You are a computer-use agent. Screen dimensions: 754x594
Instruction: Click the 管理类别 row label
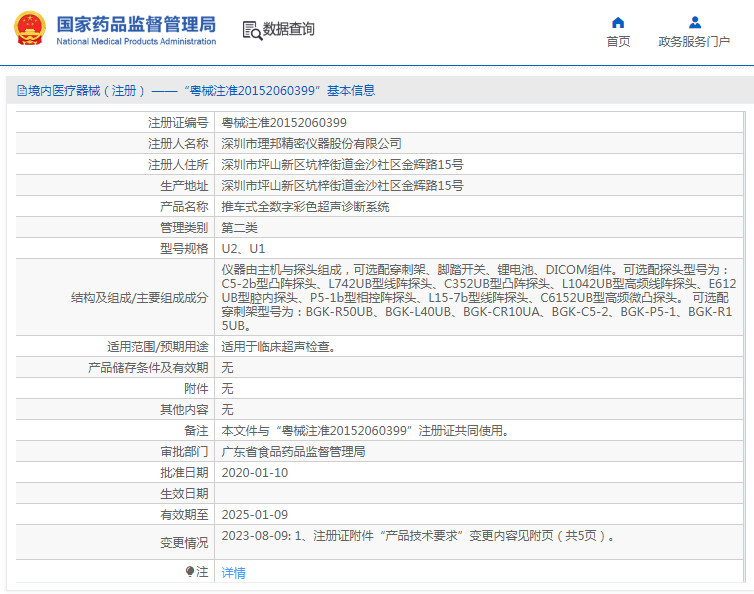pyautogui.click(x=184, y=227)
